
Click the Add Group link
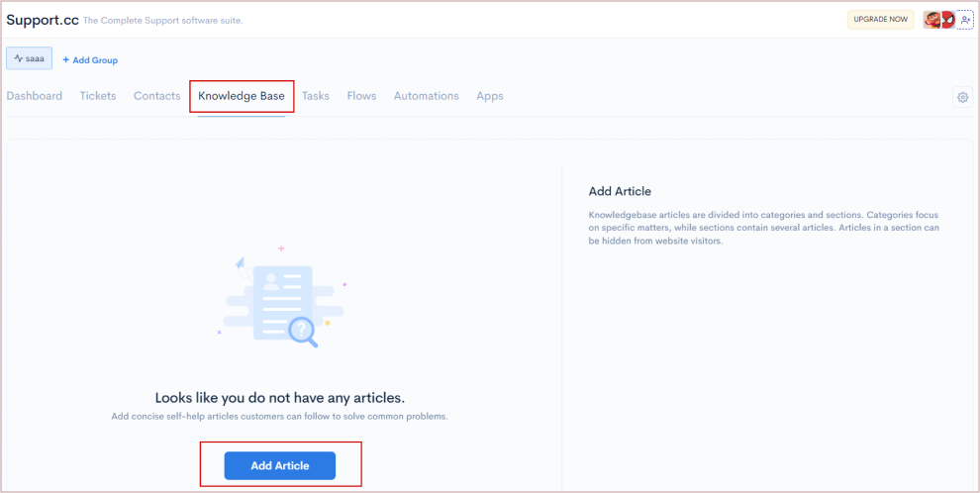pyautogui.click(x=90, y=60)
